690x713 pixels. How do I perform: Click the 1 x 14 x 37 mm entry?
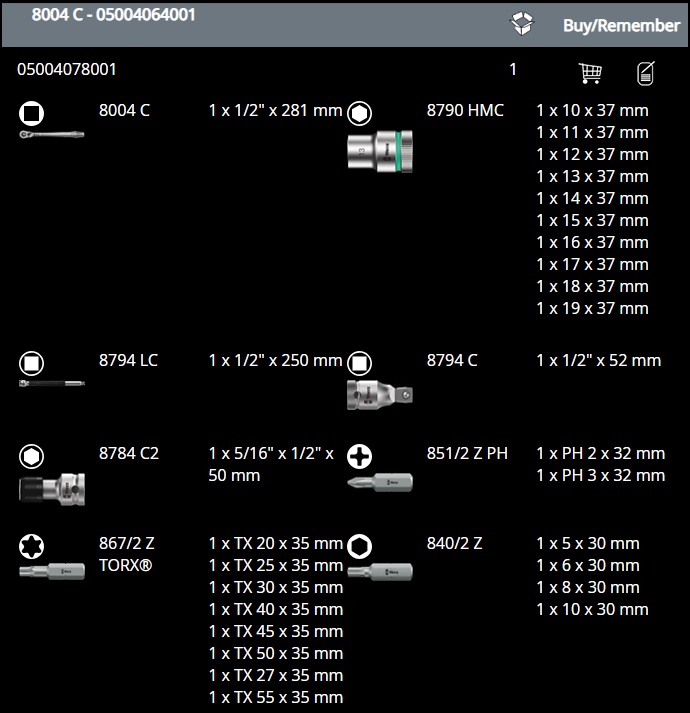[592, 198]
